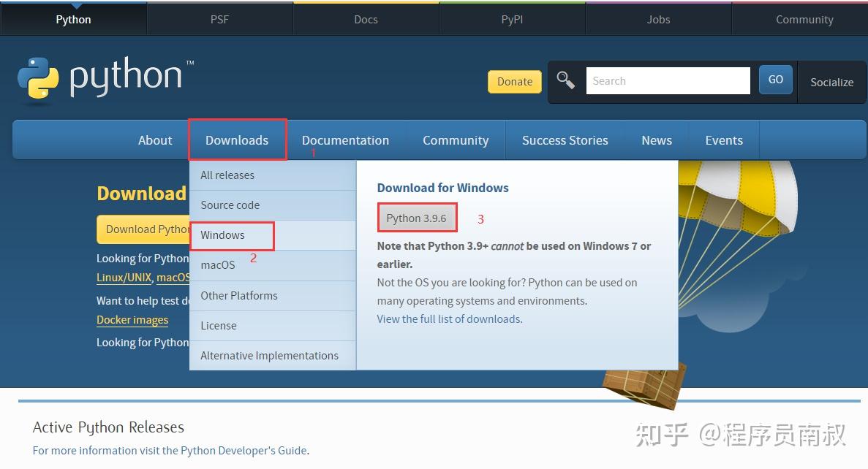
Task: Click the yellow Donate button
Action: 515,81
